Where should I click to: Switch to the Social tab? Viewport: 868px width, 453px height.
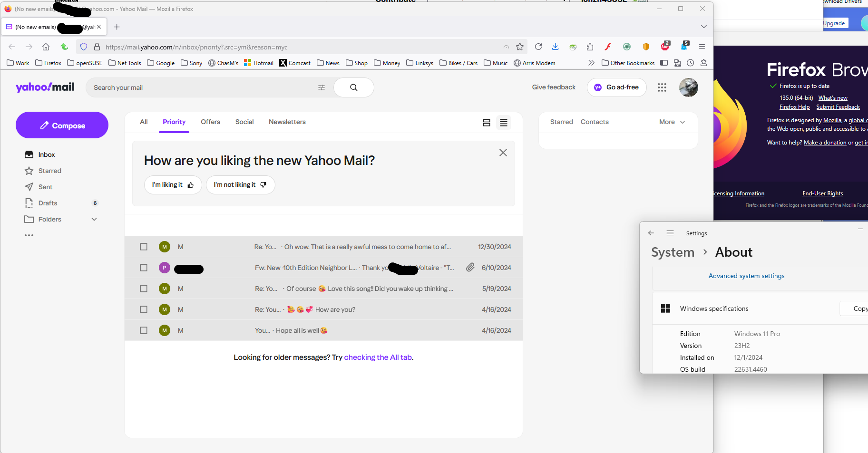point(244,122)
